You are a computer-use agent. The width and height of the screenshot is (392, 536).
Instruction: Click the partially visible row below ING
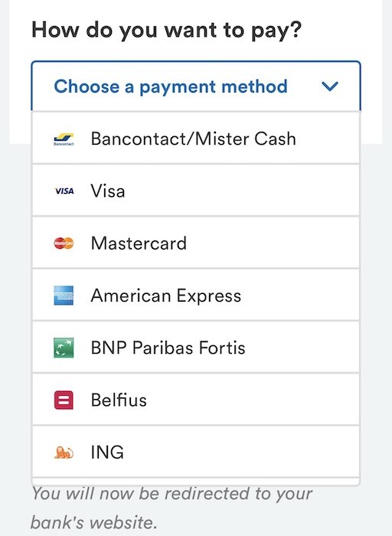click(x=196, y=482)
